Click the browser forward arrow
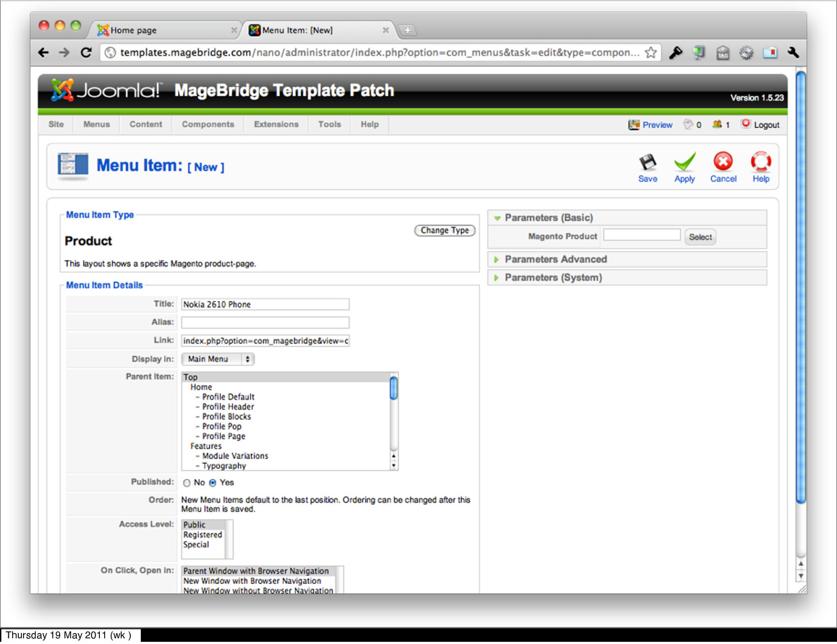This screenshot has height=644, width=837. click(64, 52)
